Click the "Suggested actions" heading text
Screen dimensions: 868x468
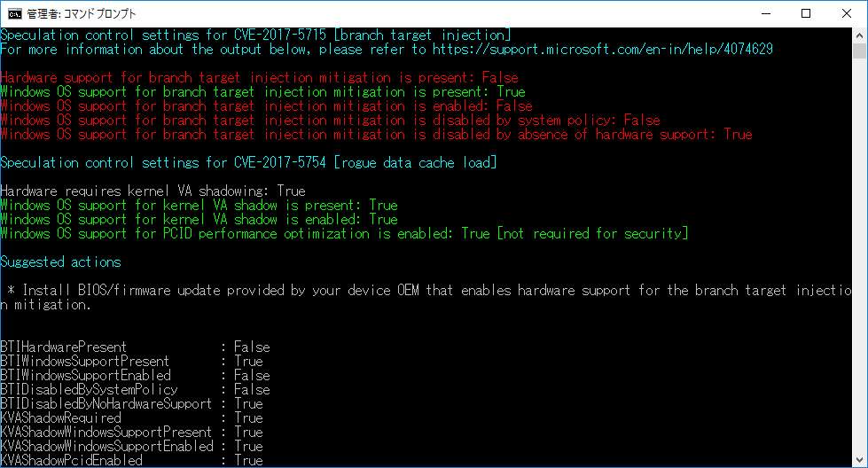point(61,262)
